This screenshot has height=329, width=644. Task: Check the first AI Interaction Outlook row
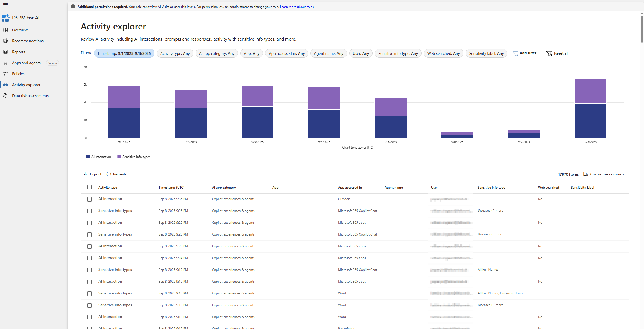pyautogui.click(x=90, y=199)
